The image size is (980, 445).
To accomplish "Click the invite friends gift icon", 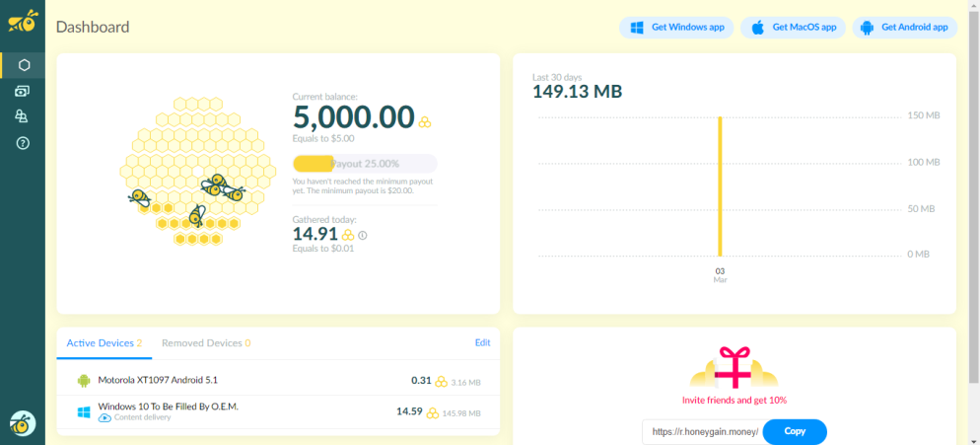I will 734,366.
